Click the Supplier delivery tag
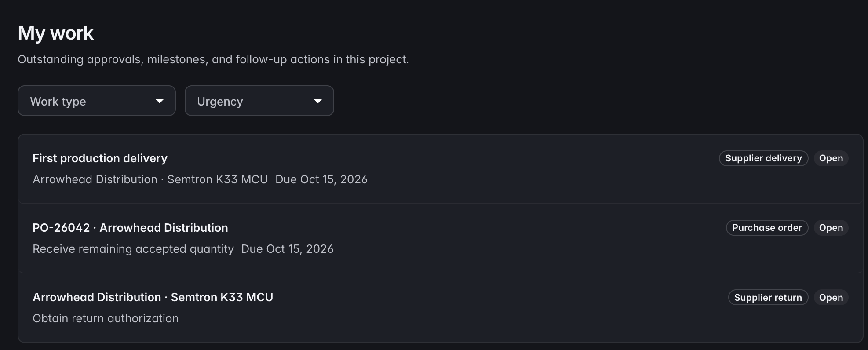This screenshot has width=868, height=350. [763, 158]
